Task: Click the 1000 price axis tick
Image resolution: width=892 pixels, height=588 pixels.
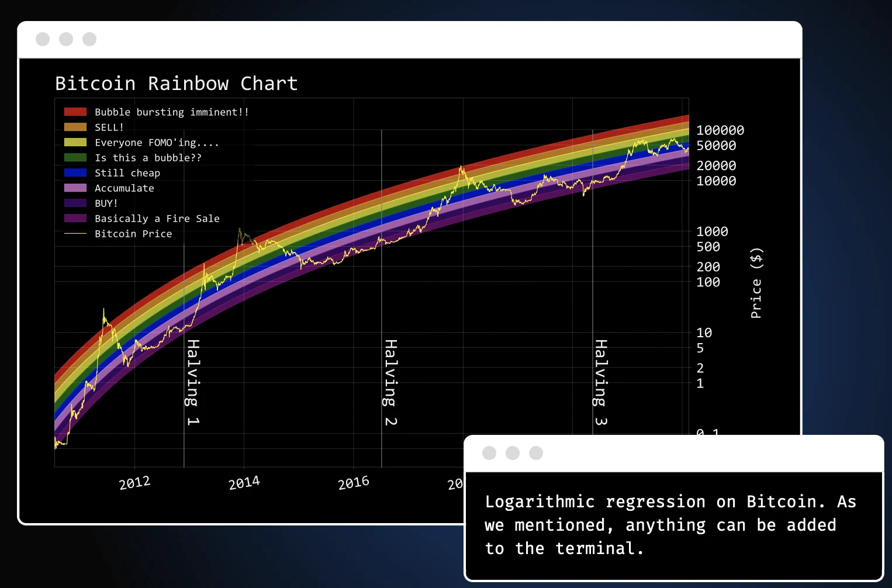Action: (x=712, y=231)
